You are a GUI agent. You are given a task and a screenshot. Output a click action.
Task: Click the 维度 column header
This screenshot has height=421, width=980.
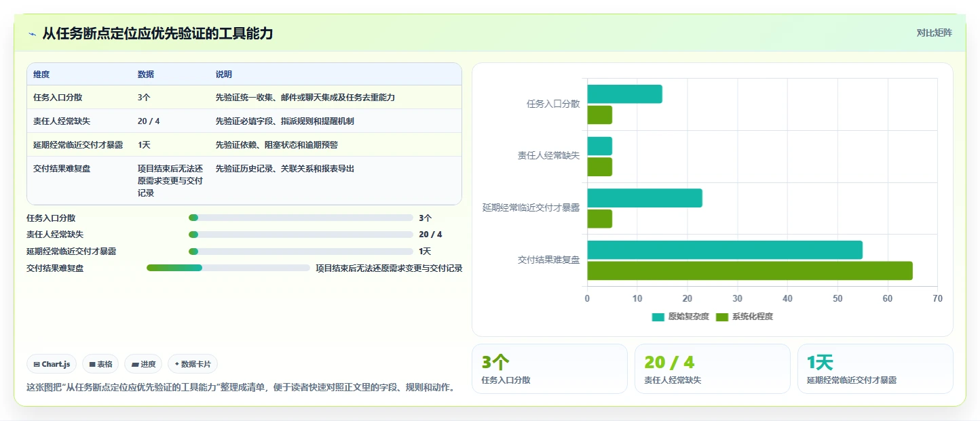[41, 75]
